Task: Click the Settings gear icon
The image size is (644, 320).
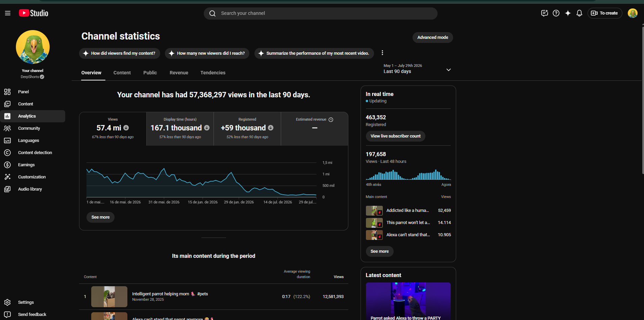Action: coord(7,302)
